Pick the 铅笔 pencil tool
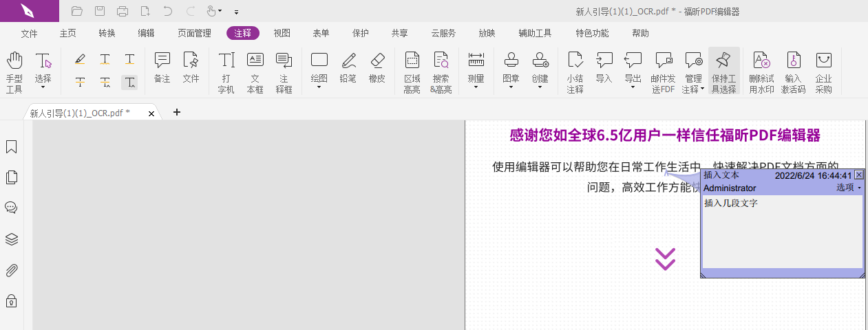The height and width of the screenshot is (330, 868). click(348, 67)
